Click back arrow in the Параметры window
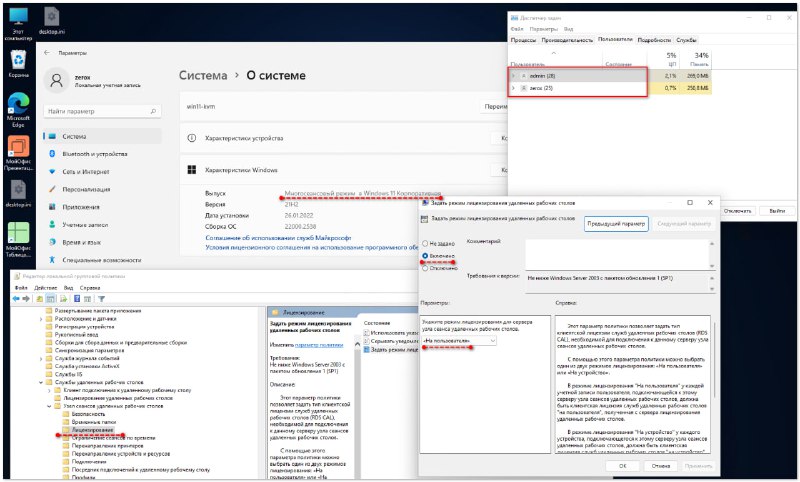The image size is (800, 482). pos(47,53)
